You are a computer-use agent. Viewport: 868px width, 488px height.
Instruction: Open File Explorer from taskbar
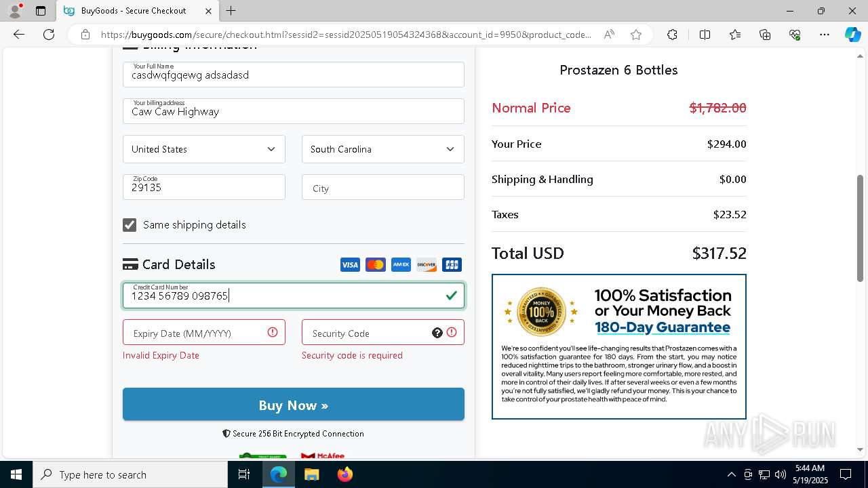(311, 474)
